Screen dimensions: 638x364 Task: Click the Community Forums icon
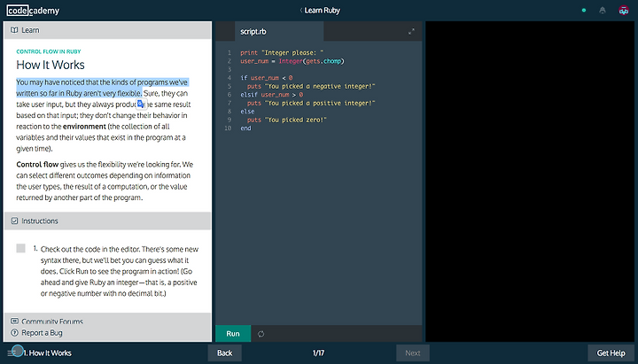pos(15,321)
